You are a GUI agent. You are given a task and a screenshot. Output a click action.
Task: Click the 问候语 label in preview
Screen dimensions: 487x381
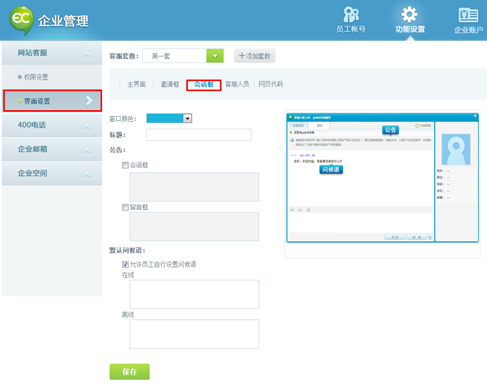(x=331, y=170)
